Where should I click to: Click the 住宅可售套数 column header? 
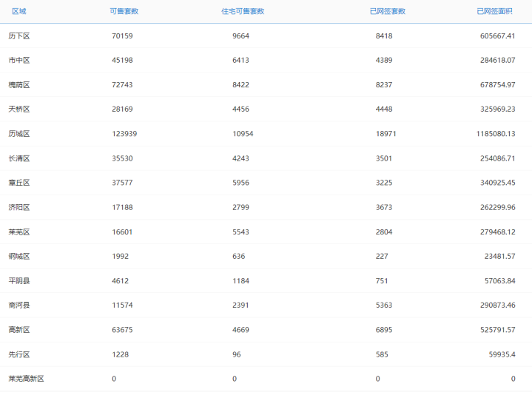point(243,11)
